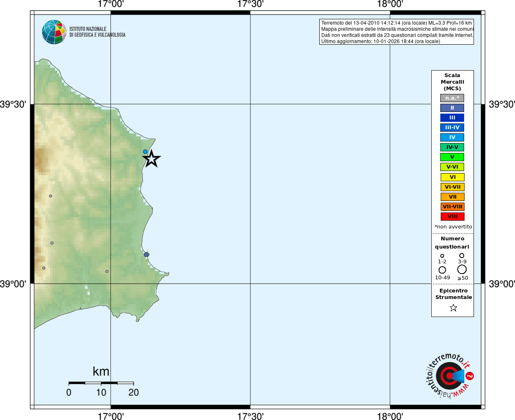Select the light blue intensity dot near epicenter
Screen dimensions: 515x420
[145, 152]
